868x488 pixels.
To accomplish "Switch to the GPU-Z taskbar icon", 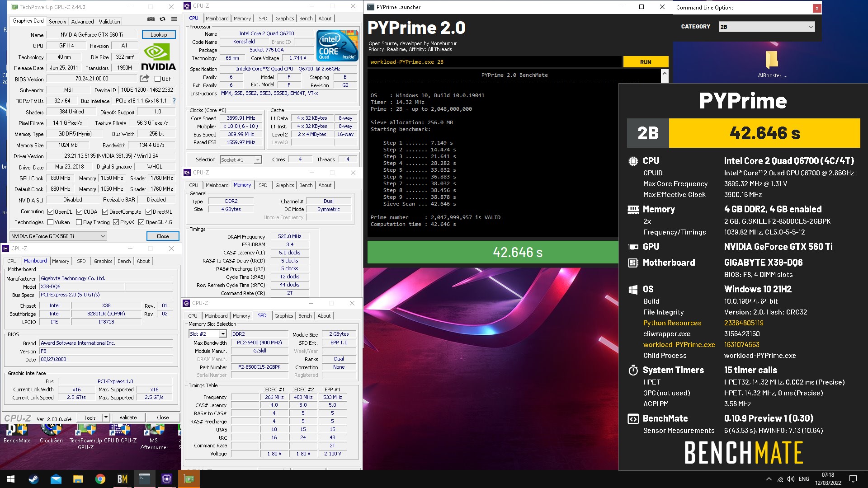I will point(189,479).
